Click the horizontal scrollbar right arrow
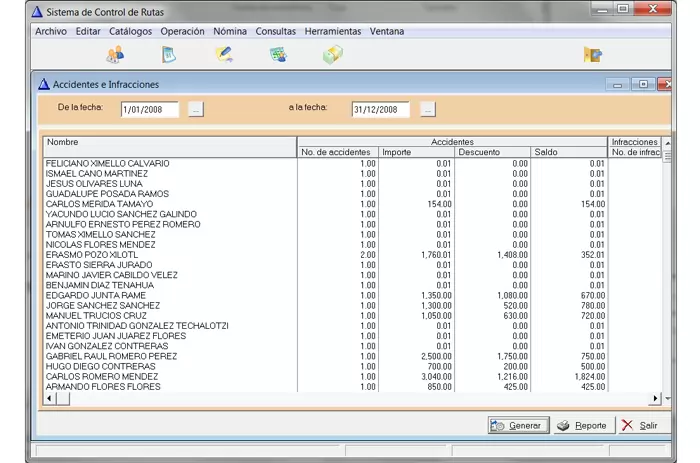Viewport: 700px width, 463px height. coord(656,398)
